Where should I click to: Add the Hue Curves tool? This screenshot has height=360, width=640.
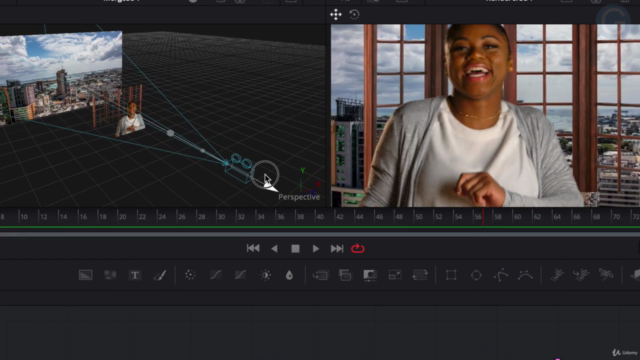tap(240, 275)
